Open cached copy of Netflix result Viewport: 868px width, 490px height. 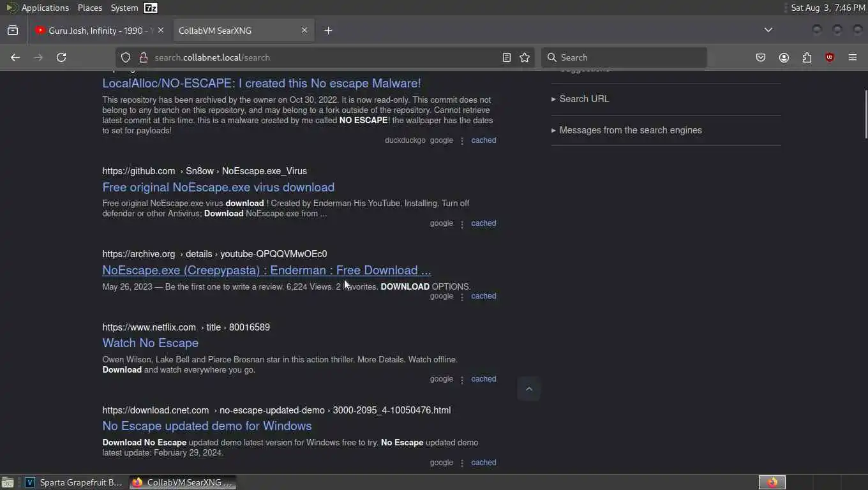(484, 379)
